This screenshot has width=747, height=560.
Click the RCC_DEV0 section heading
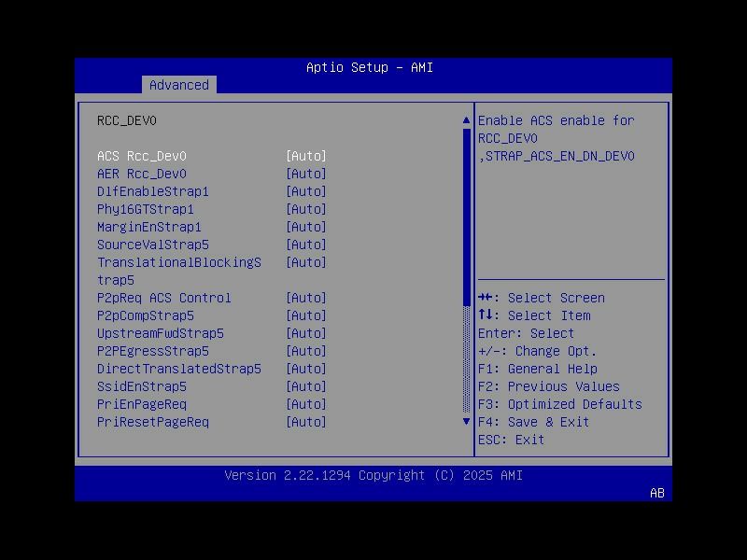click(x=127, y=121)
